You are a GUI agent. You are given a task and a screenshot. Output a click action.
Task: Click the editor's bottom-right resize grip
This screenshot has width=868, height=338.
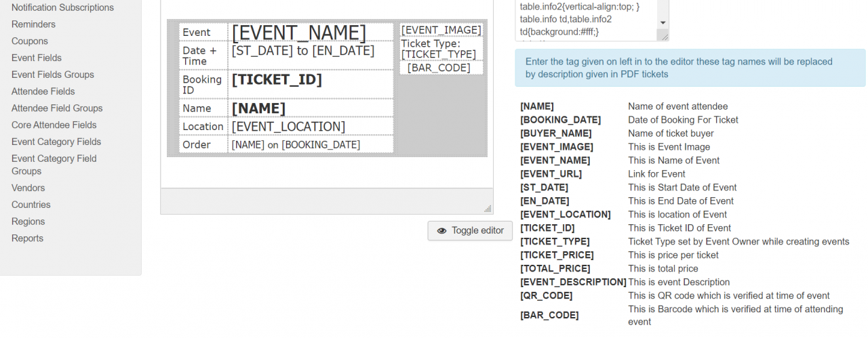point(487,209)
